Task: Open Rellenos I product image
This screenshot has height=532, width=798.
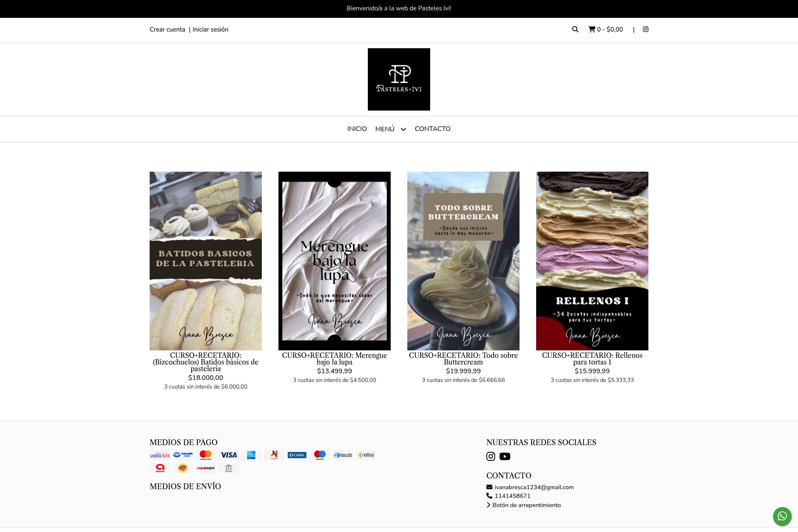Action: click(592, 261)
